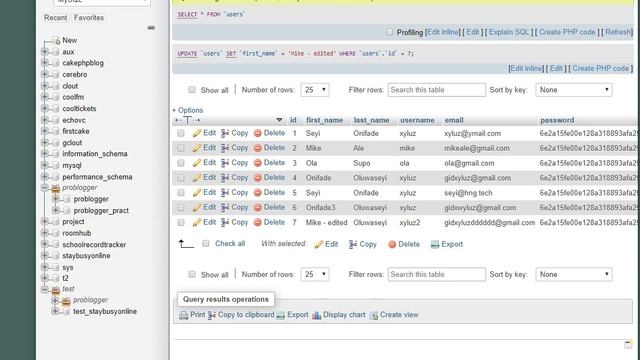Enable the lower Show all checkbox
Screen dimensions: 640x360
(192, 274)
